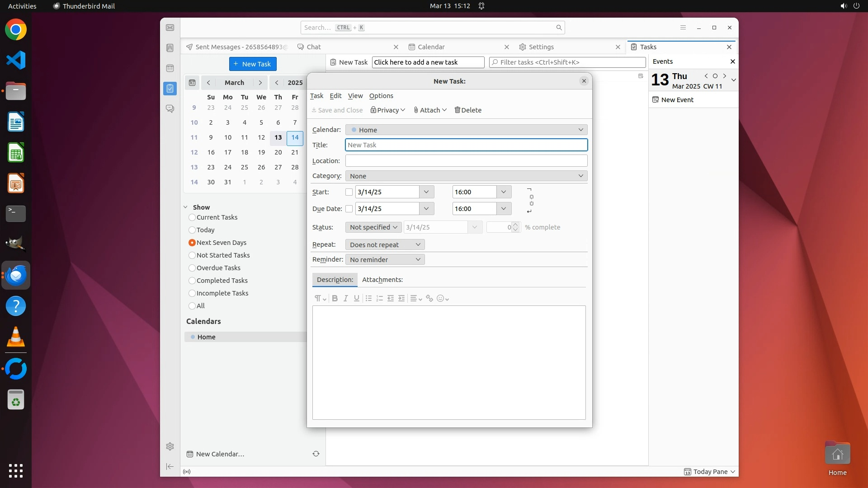Click the insert link icon in description toolbar
The height and width of the screenshot is (488, 868).
[429, 298]
